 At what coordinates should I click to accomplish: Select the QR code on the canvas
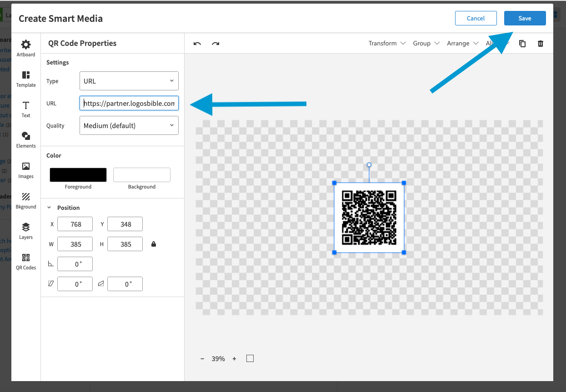[x=369, y=218]
